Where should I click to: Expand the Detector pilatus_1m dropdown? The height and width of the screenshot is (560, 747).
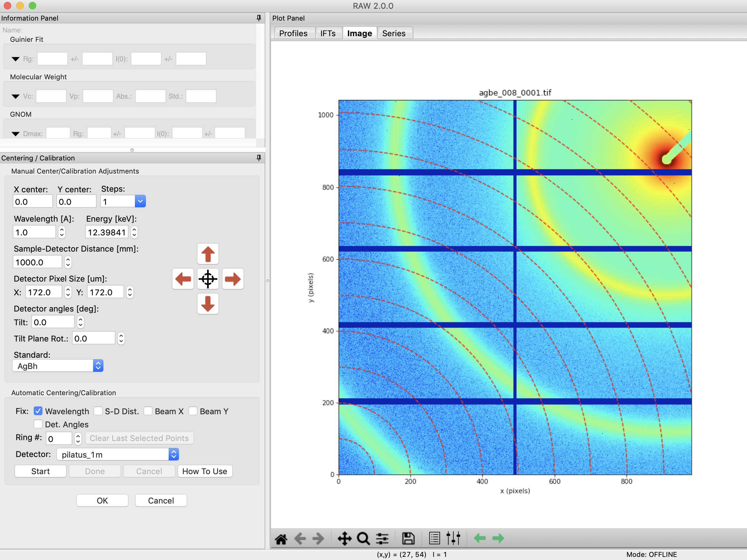117,455
